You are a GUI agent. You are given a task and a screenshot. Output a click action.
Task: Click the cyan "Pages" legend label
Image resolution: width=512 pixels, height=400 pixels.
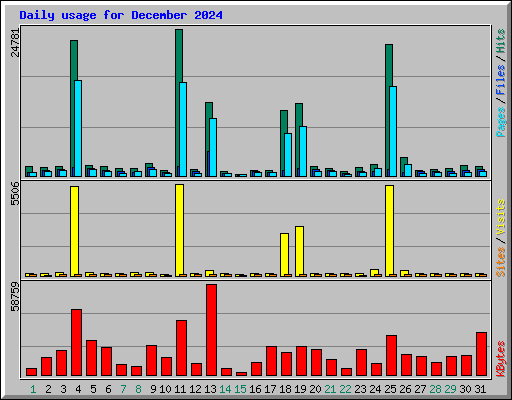coord(501,122)
